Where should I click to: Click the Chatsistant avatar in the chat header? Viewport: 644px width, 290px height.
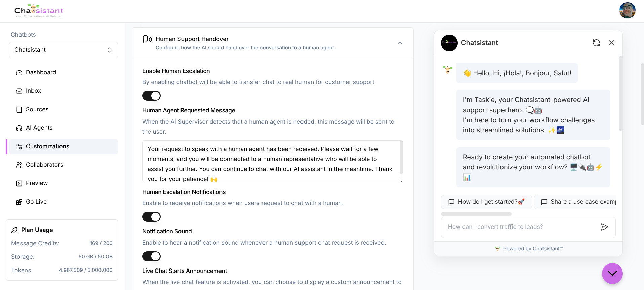[x=449, y=43]
